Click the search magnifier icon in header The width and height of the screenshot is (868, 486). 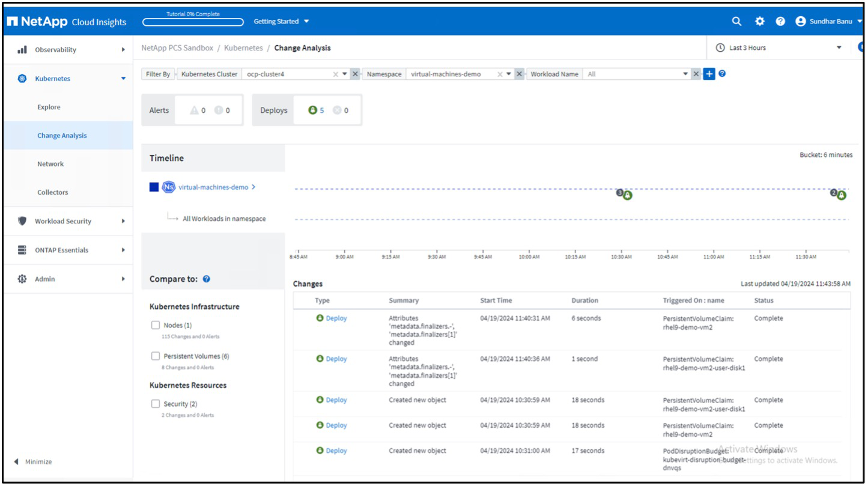736,22
